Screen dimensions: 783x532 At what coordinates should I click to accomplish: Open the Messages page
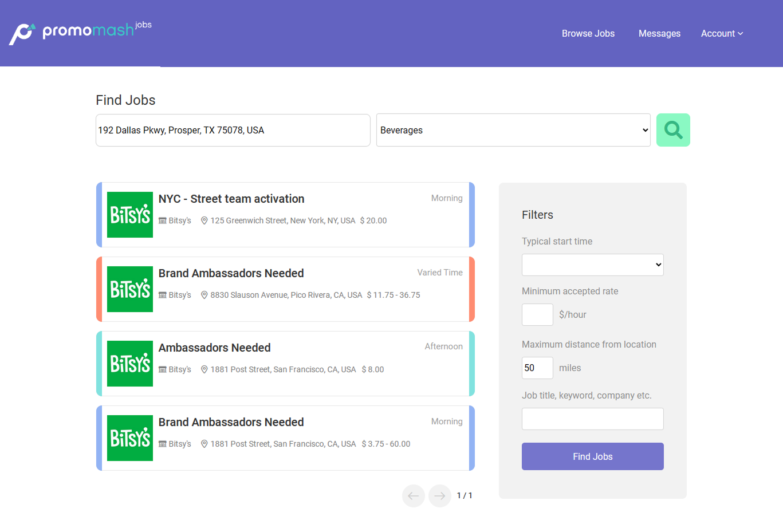coord(659,33)
